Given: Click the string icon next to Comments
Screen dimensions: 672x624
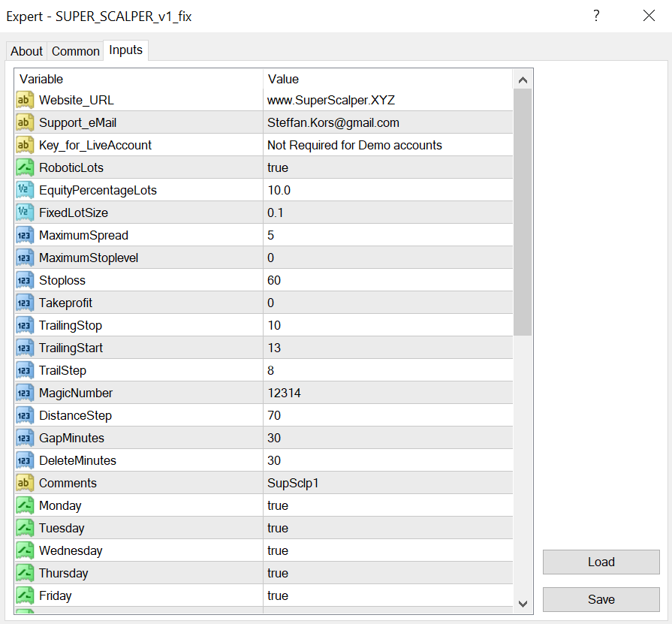Looking at the screenshot, I should click(25, 483).
